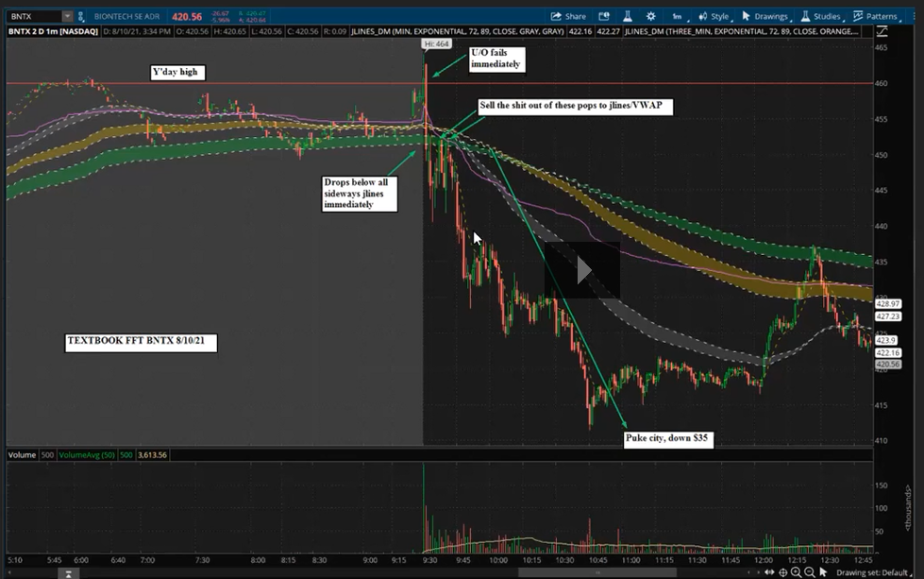Click the 420.56 last price in header
The height and width of the screenshot is (579, 924).
click(x=187, y=16)
